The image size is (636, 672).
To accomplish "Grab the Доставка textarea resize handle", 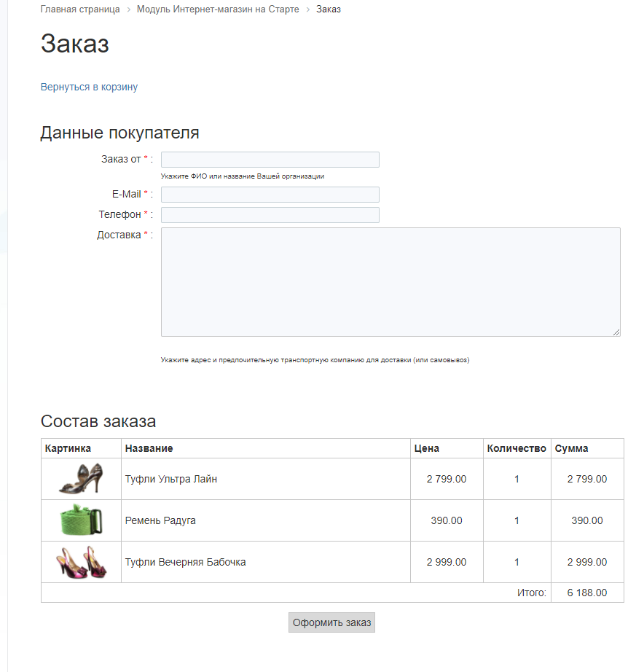I will pyautogui.click(x=616, y=332).
